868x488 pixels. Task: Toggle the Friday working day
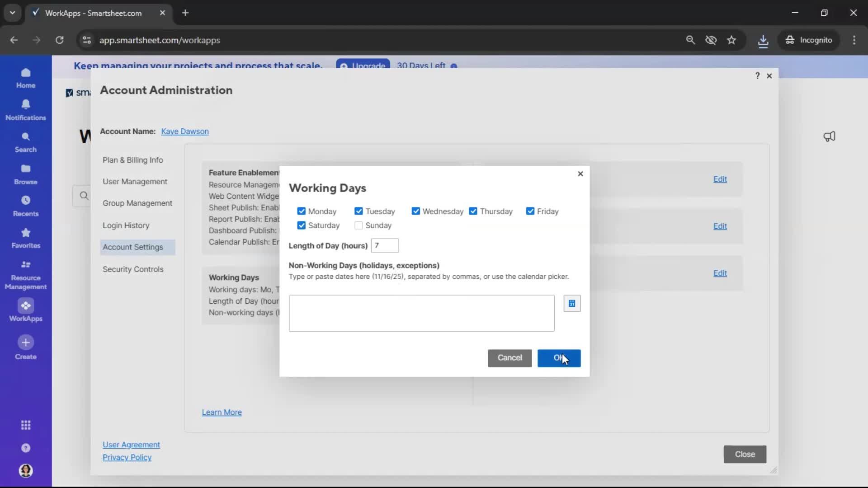click(530, 211)
